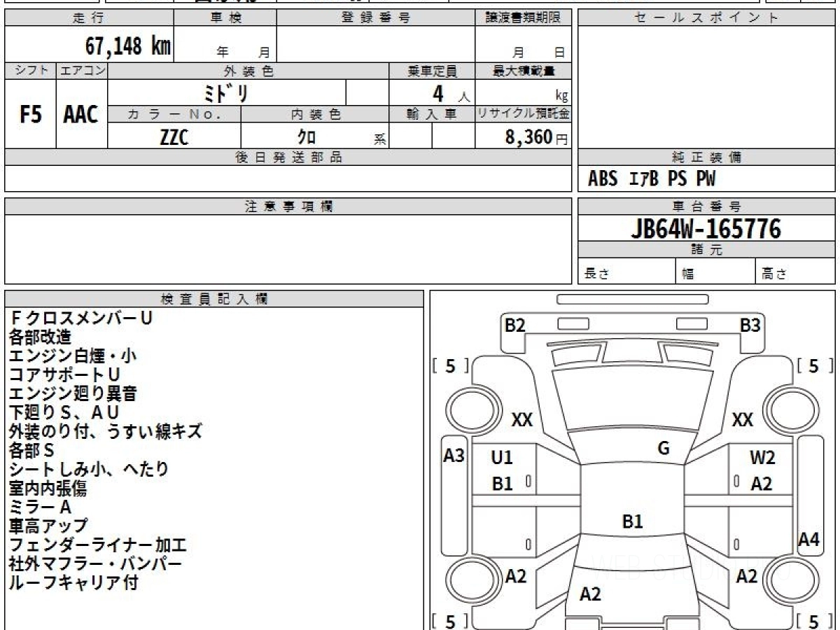The image size is (840, 630).
Task: Click the note コアサポートＵ
Action: [65, 374]
